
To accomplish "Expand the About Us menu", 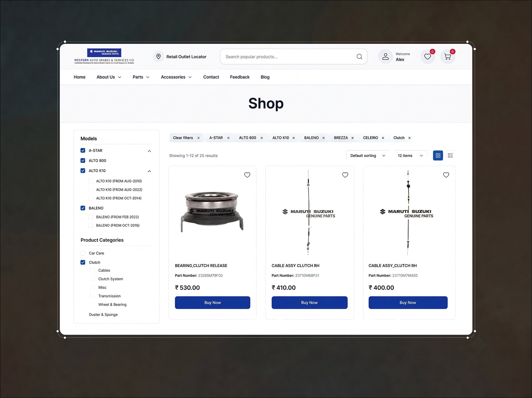I will pyautogui.click(x=109, y=77).
